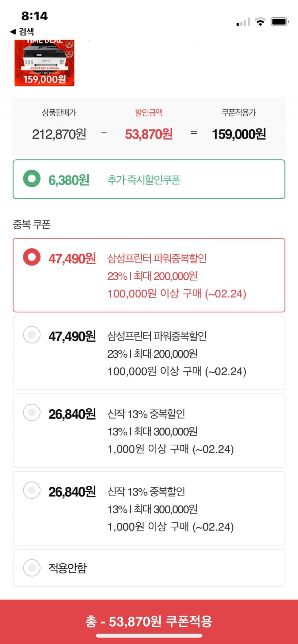Tap the 212,870원 product sale price
The image size is (298, 644).
[x=59, y=134]
